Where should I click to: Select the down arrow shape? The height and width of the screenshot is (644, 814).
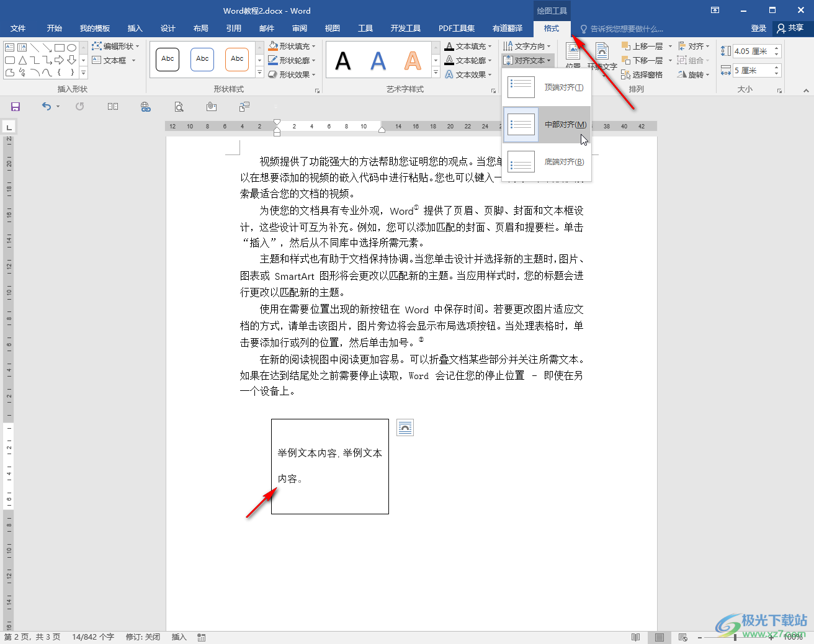[72, 60]
